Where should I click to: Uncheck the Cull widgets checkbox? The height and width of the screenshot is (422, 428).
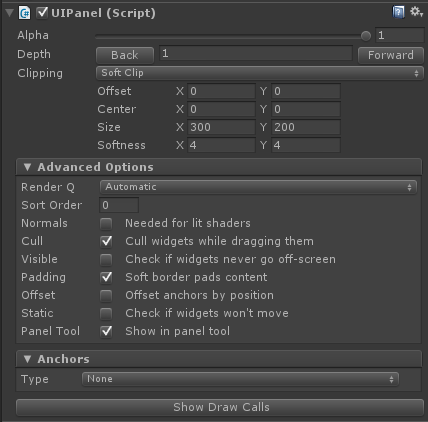coord(106,242)
